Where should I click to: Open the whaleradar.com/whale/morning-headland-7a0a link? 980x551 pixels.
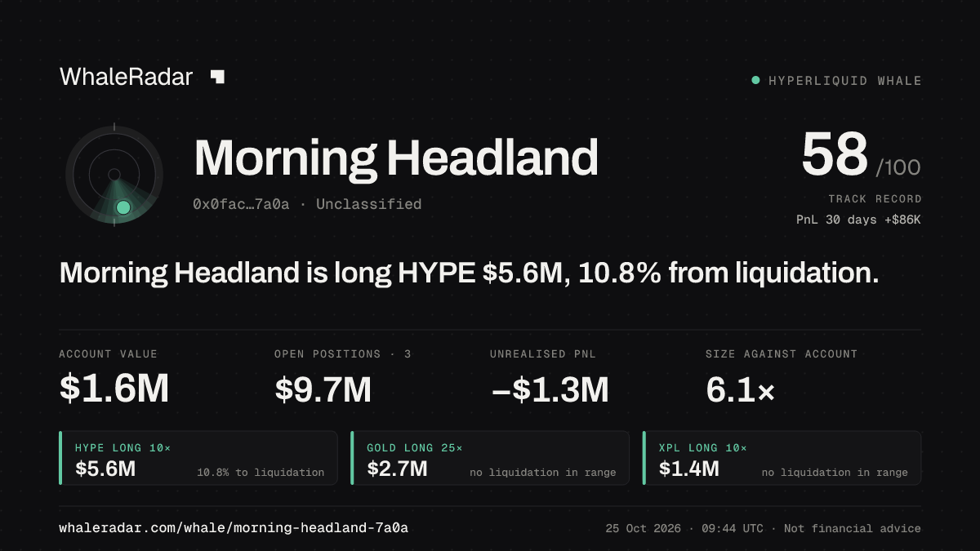pos(234,528)
